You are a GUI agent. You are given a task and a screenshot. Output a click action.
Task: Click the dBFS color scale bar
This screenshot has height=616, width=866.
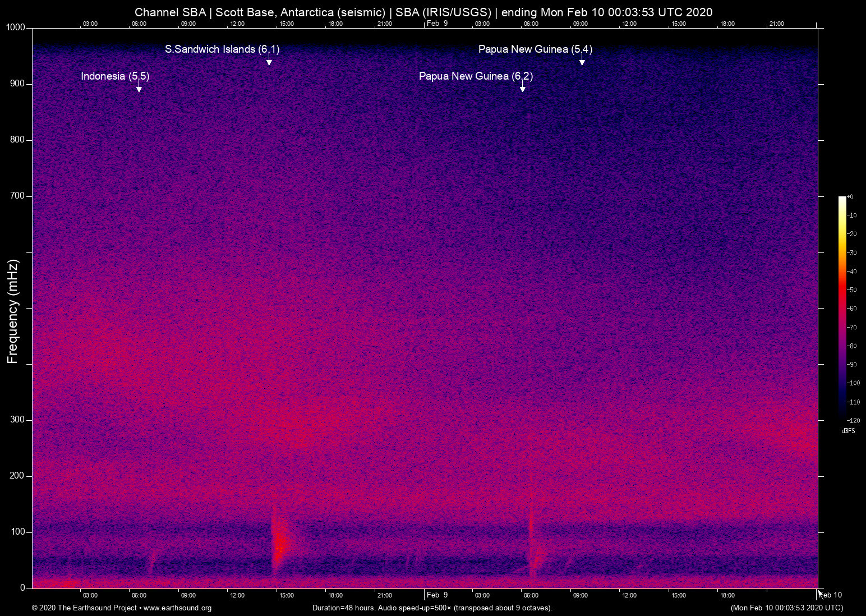coord(842,307)
